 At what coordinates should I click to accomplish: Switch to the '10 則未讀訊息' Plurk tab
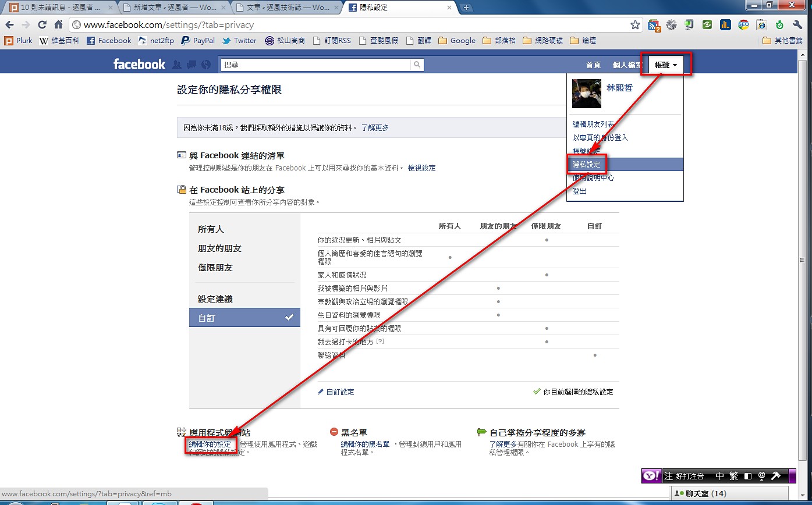[x=61, y=8]
